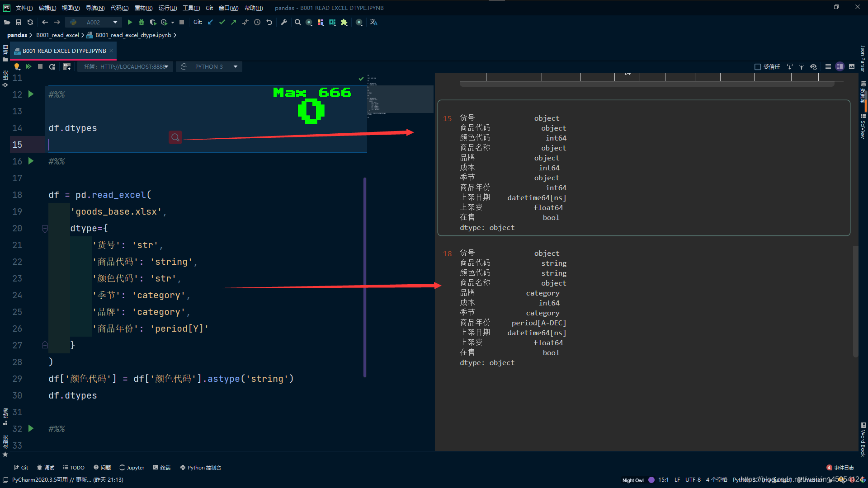Run with coverage shield icon

pos(153,22)
